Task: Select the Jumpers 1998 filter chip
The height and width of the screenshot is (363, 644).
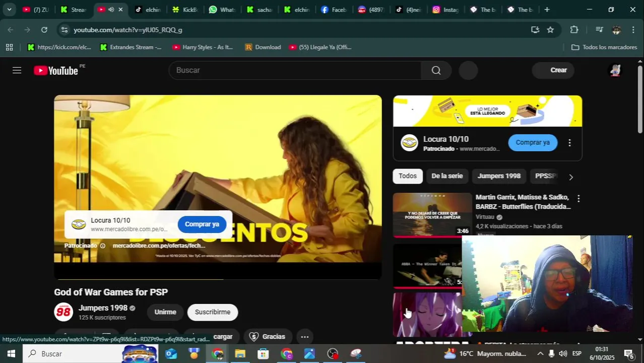Action: (x=499, y=176)
